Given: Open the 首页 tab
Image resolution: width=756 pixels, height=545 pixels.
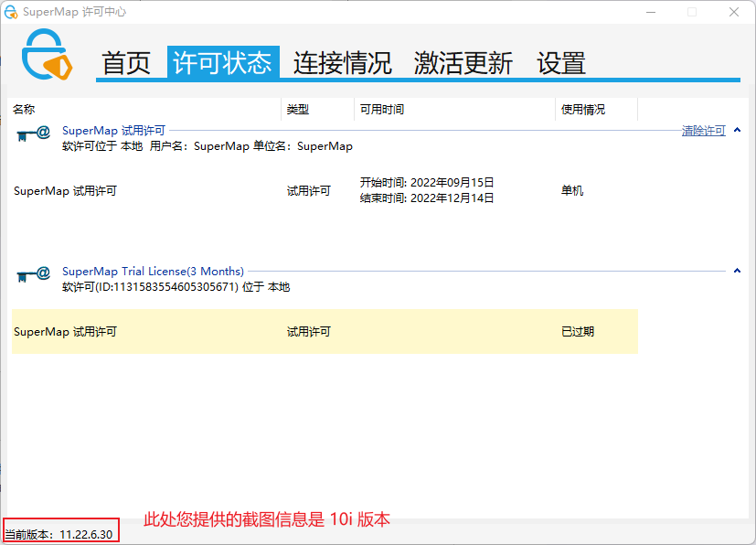Looking at the screenshot, I should [126, 63].
